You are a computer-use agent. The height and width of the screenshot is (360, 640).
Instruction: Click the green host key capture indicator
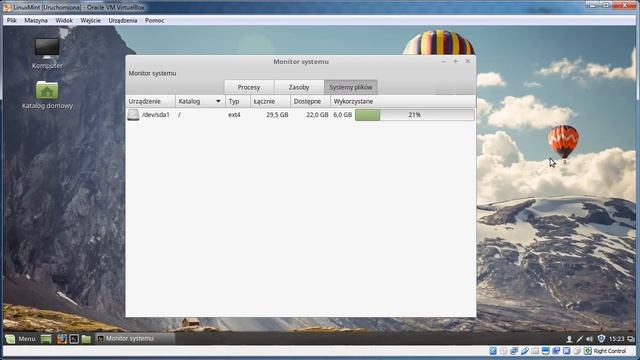click(x=587, y=351)
